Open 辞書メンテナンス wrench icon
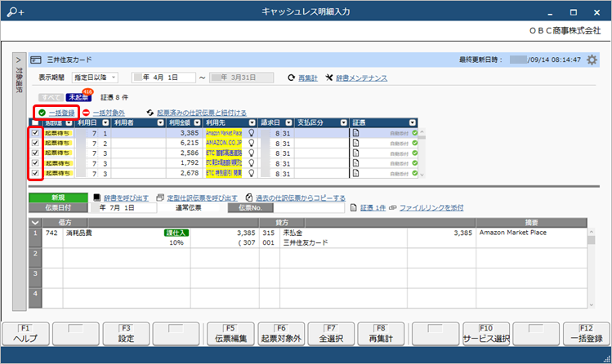Image resolution: width=612 pixels, height=364 pixels. tap(329, 78)
